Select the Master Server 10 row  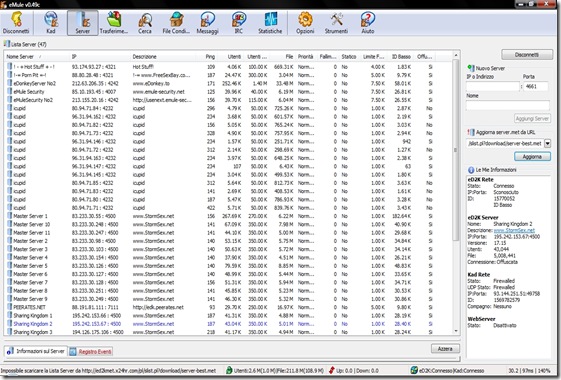point(229,224)
